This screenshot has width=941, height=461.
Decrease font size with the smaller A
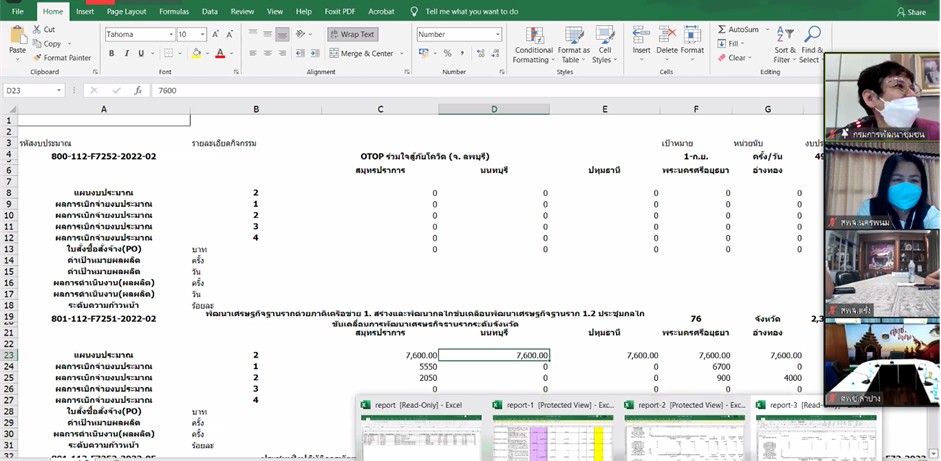(230, 35)
